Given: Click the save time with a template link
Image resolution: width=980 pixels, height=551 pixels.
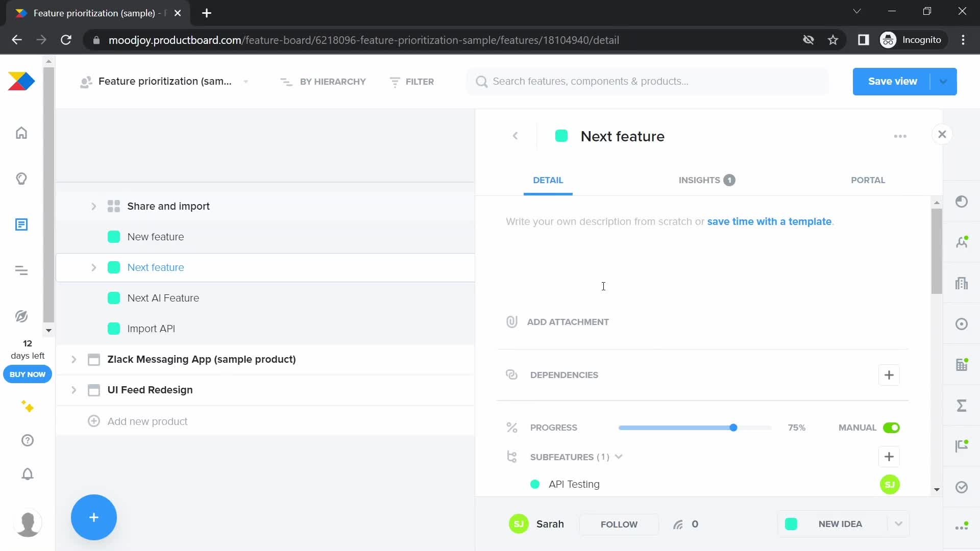Looking at the screenshot, I should tap(770, 221).
